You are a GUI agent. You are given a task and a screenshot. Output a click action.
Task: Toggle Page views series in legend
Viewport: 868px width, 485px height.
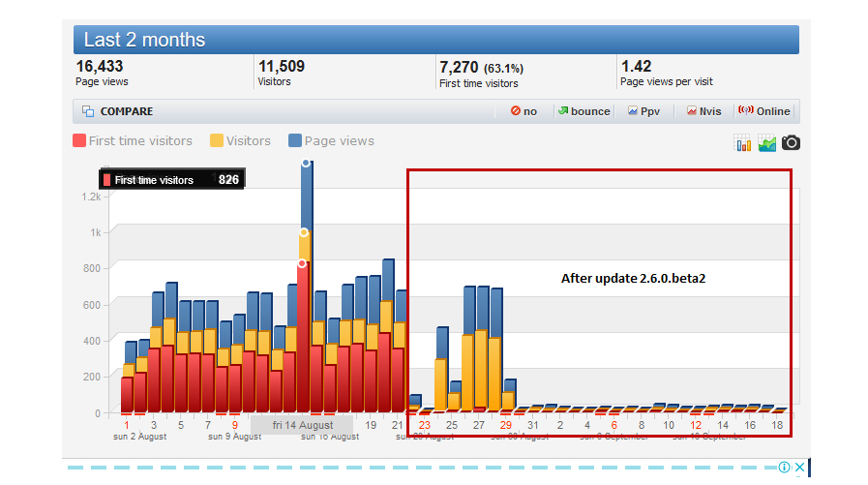(331, 140)
